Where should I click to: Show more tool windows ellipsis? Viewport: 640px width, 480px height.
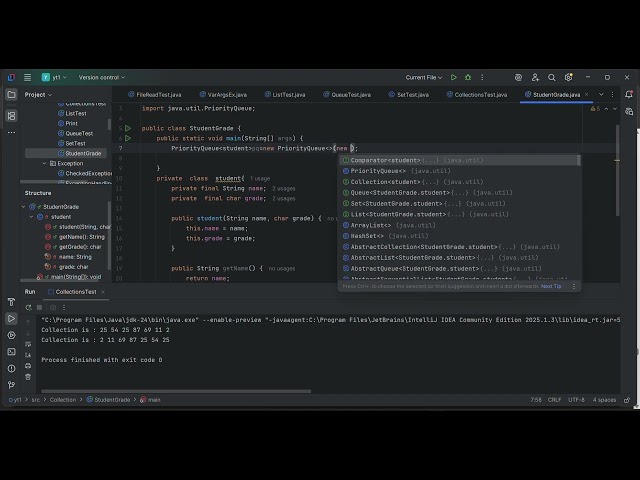[x=11, y=133]
